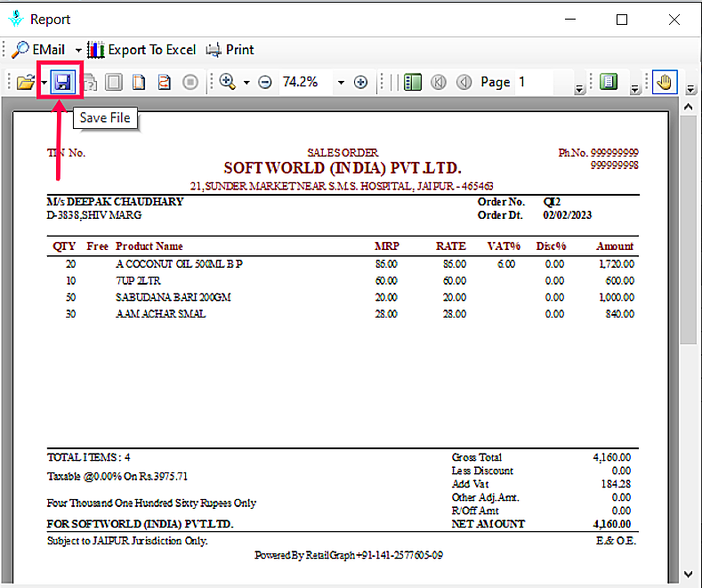Go to the previous page
This screenshot has height=588, width=702.
point(464,83)
